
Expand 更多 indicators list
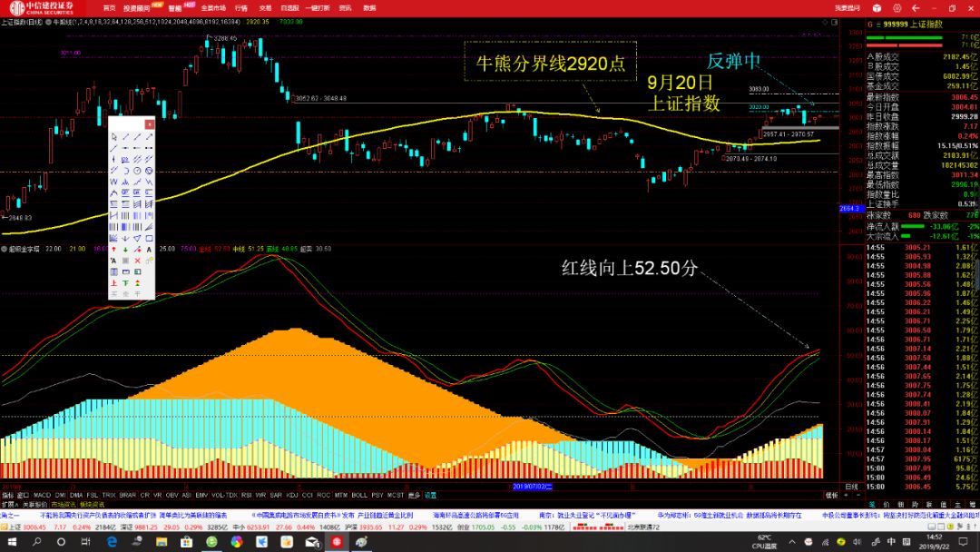414,495
